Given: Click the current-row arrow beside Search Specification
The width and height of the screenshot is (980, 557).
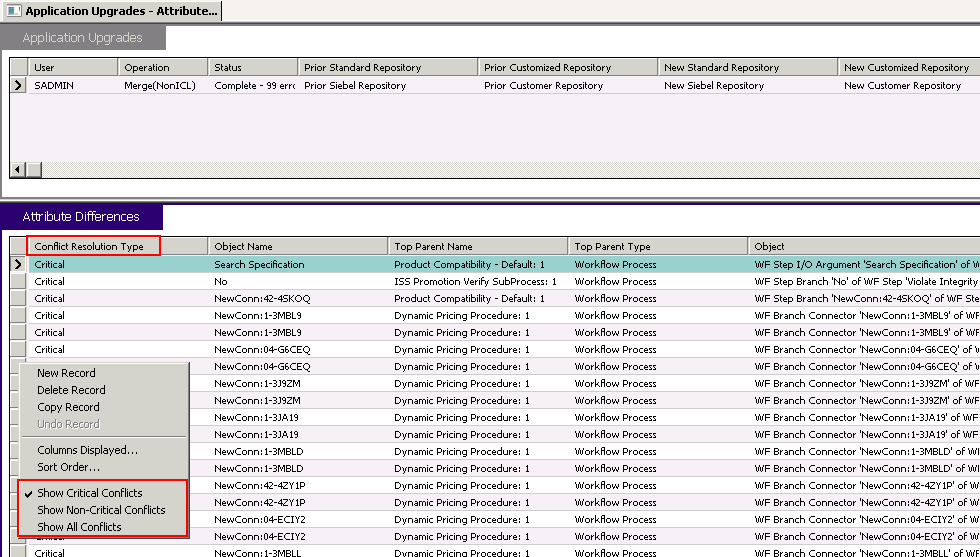Looking at the screenshot, I should [18, 265].
